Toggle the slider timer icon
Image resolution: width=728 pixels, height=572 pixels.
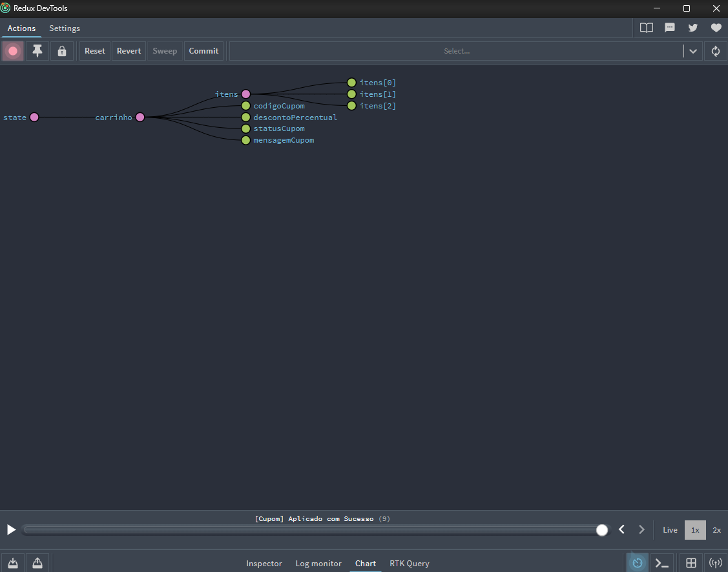[x=638, y=563]
